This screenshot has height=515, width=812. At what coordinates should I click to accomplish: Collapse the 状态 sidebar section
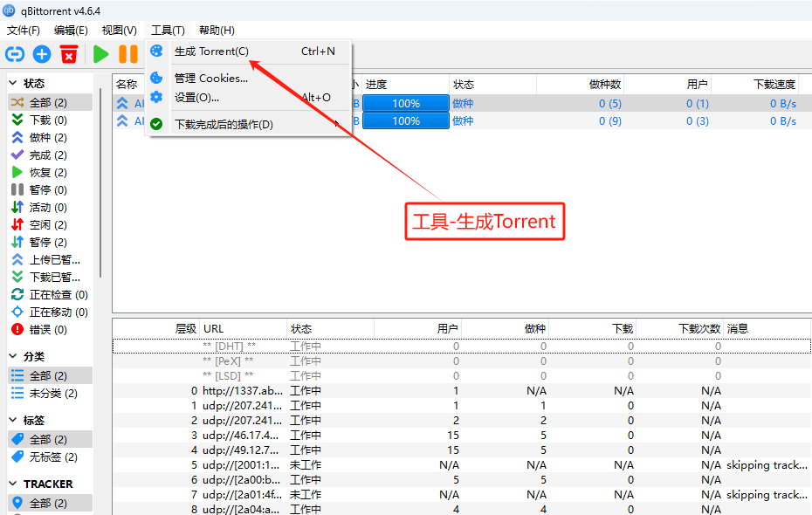10,84
